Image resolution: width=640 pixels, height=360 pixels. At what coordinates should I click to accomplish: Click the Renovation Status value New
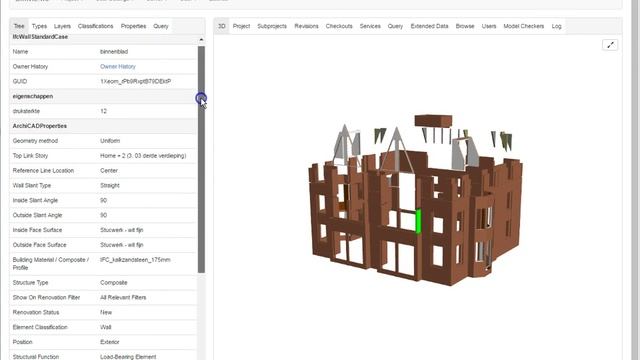[x=106, y=312]
